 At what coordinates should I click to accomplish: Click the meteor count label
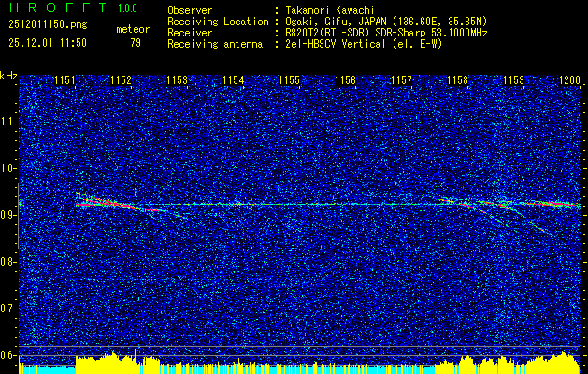pos(133,29)
